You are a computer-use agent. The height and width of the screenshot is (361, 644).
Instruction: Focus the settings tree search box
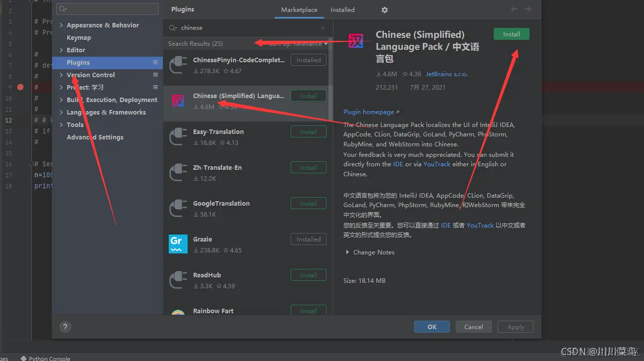tap(107, 9)
